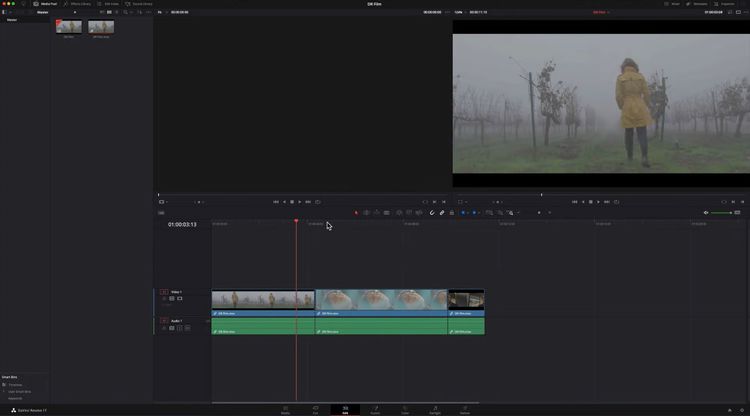Viewport: 750px width, 416px height.
Task: Lock the Video 1 track
Action: click(164, 299)
